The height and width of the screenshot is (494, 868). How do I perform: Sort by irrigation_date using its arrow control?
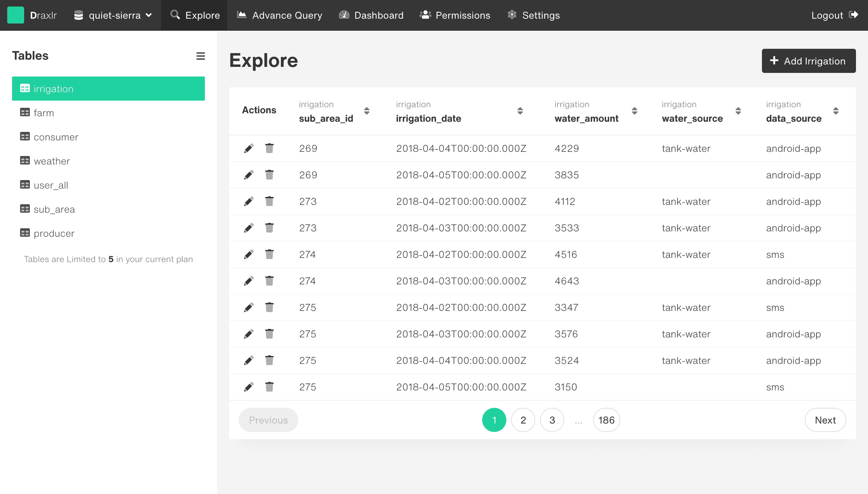(520, 111)
